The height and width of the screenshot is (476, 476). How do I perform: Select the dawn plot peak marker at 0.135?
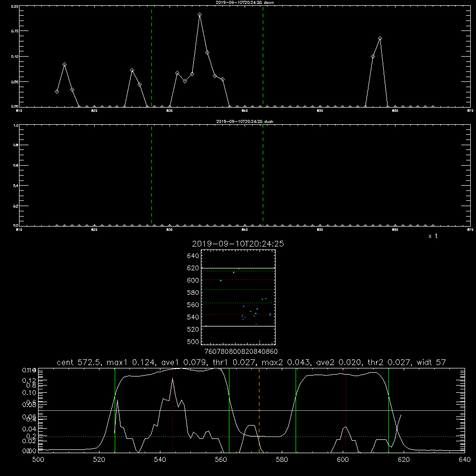tap(380, 39)
